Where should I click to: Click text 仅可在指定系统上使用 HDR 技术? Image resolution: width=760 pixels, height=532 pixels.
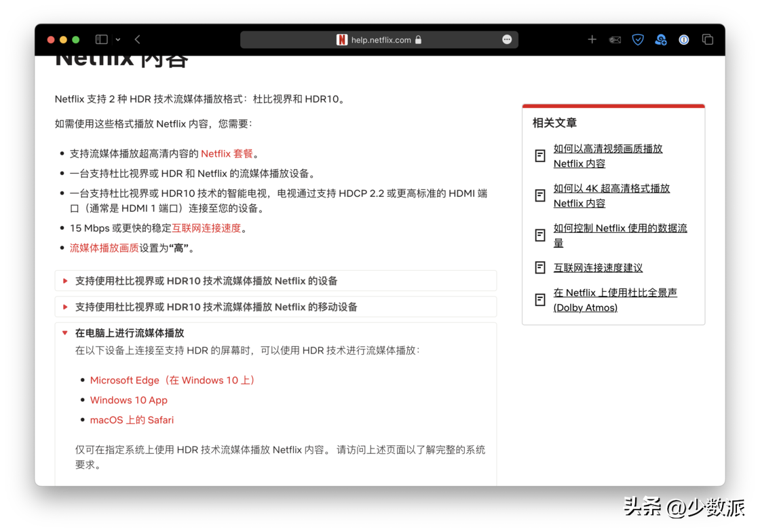pos(280,457)
